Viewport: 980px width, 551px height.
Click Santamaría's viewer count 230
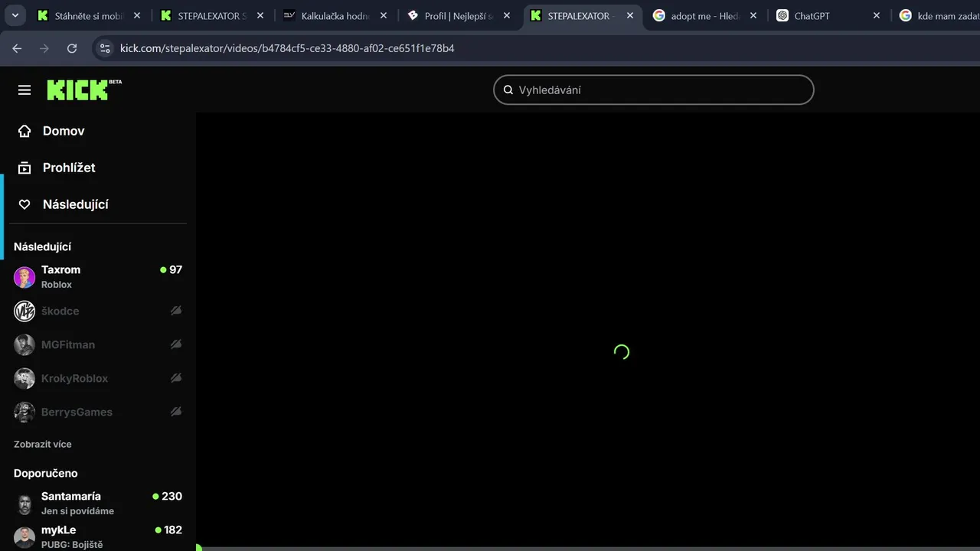(171, 496)
